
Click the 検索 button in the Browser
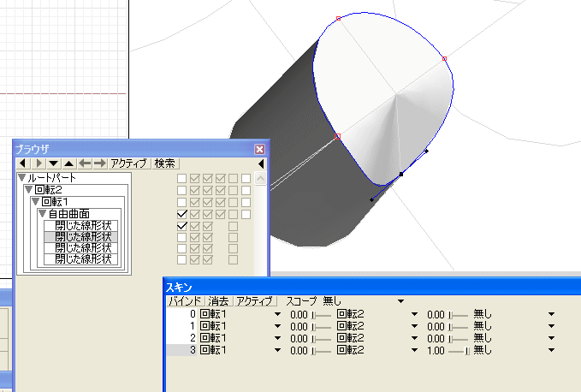point(166,163)
